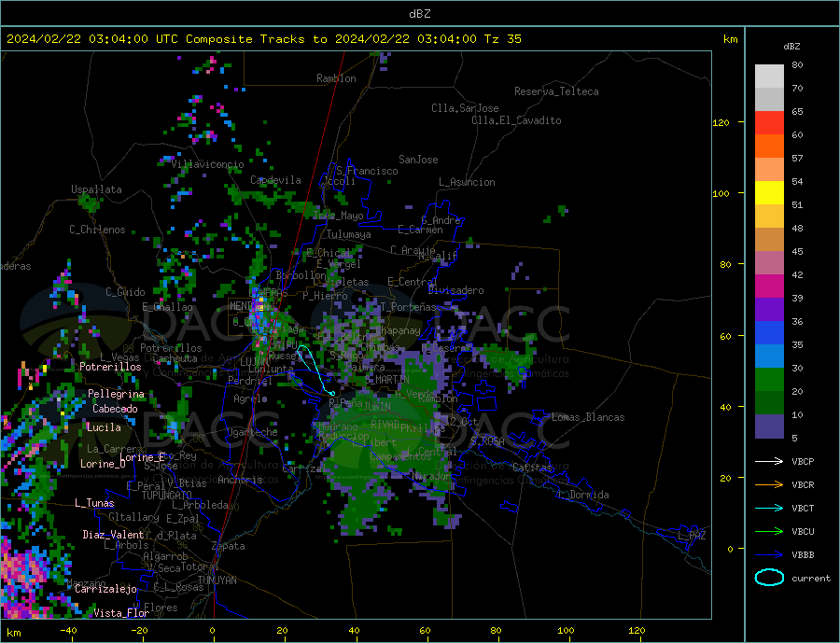Click the 'Villavicencio' map label

(x=207, y=164)
